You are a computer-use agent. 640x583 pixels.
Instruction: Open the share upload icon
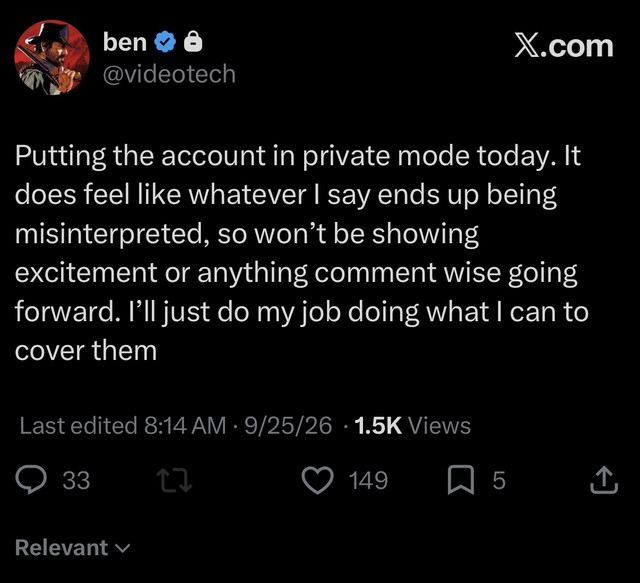tap(604, 480)
